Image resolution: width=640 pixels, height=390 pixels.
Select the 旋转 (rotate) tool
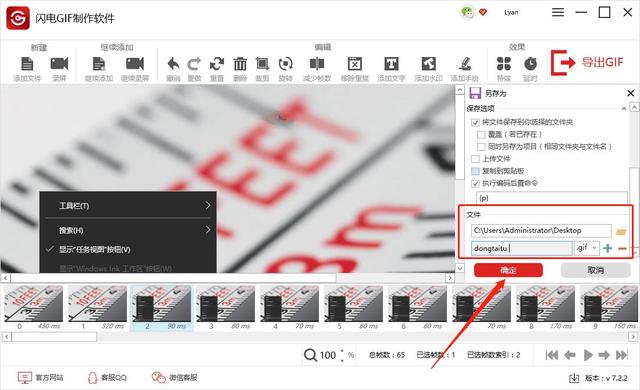point(285,64)
